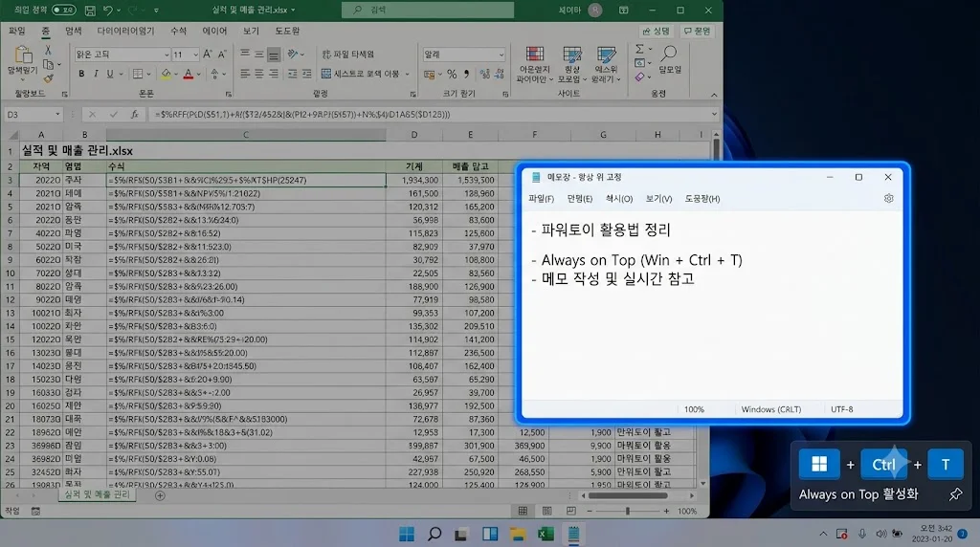The height and width of the screenshot is (547, 980).
Task: Open Notepad settings gear icon
Action: click(x=888, y=198)
